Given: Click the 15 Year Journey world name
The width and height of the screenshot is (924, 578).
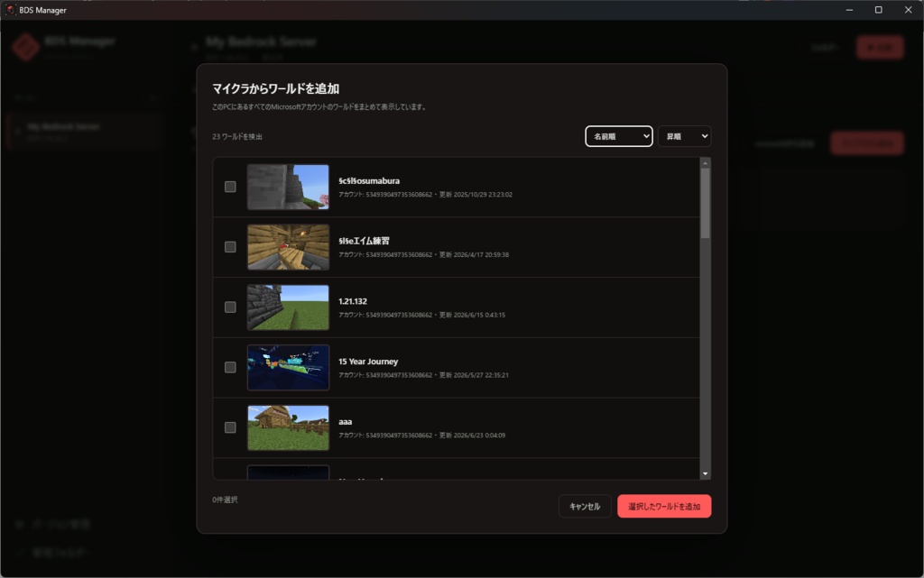Looking at the screenshot, I should click(368, 362).
